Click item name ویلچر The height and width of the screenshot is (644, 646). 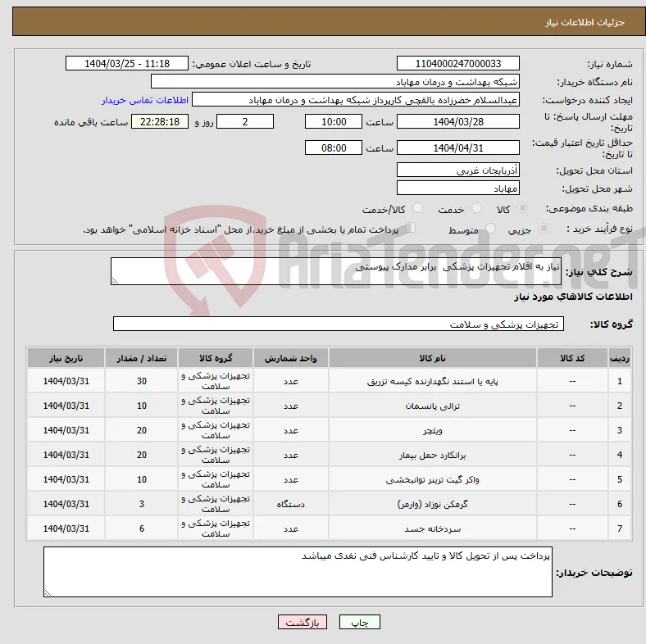coord(433,431)
